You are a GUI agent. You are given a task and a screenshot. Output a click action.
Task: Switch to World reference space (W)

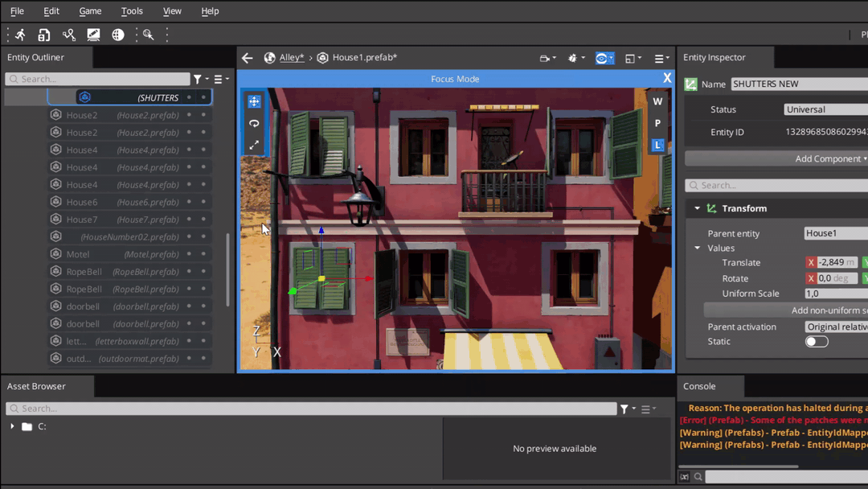657,101
